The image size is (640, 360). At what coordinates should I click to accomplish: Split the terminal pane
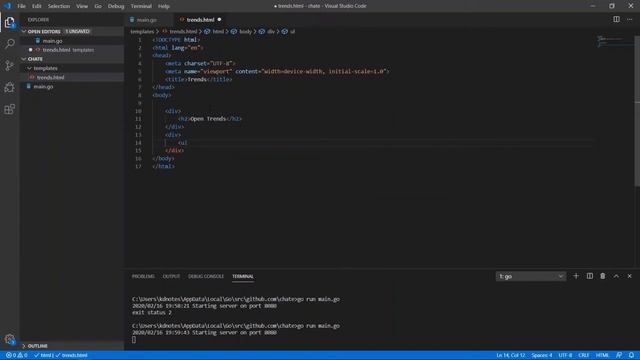point(590,276)
